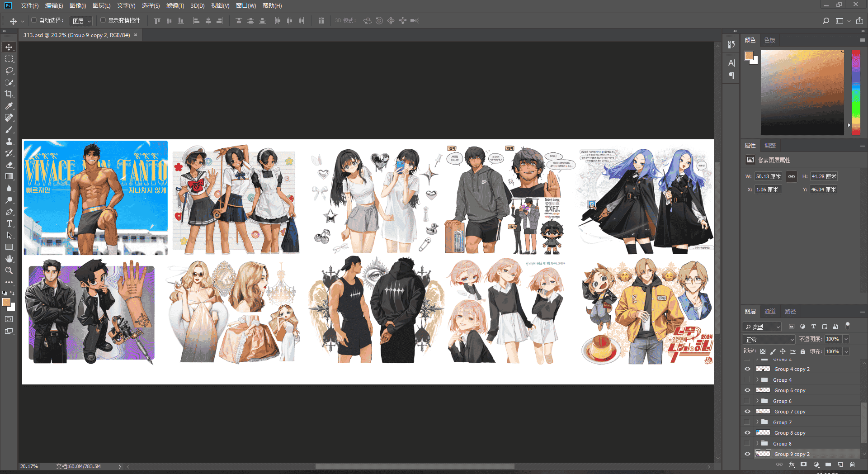Select the Eraser tool
868x474 pixels.
click(9, 165)
